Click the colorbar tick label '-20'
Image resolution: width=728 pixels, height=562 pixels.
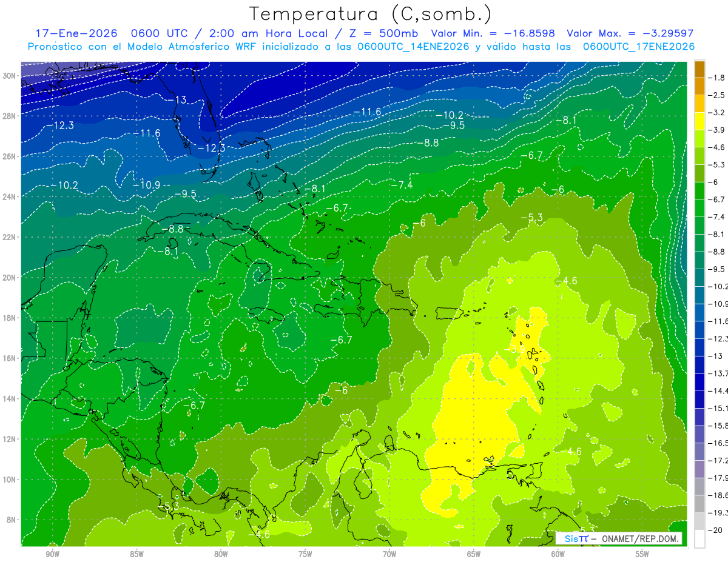pyautogui.click(x=716, y=530)
